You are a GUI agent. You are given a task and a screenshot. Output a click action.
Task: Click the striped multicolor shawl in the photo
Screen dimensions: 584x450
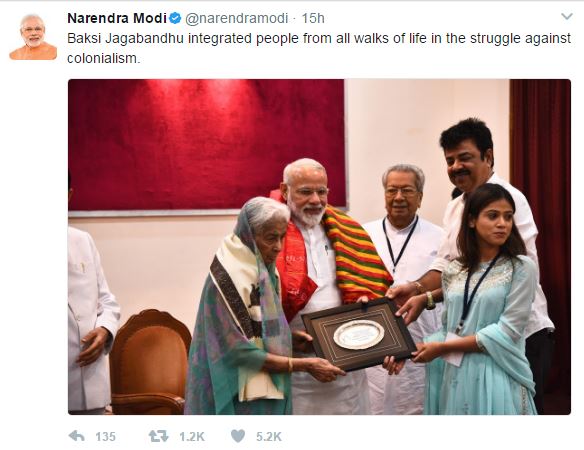click(x=356, y=254)
